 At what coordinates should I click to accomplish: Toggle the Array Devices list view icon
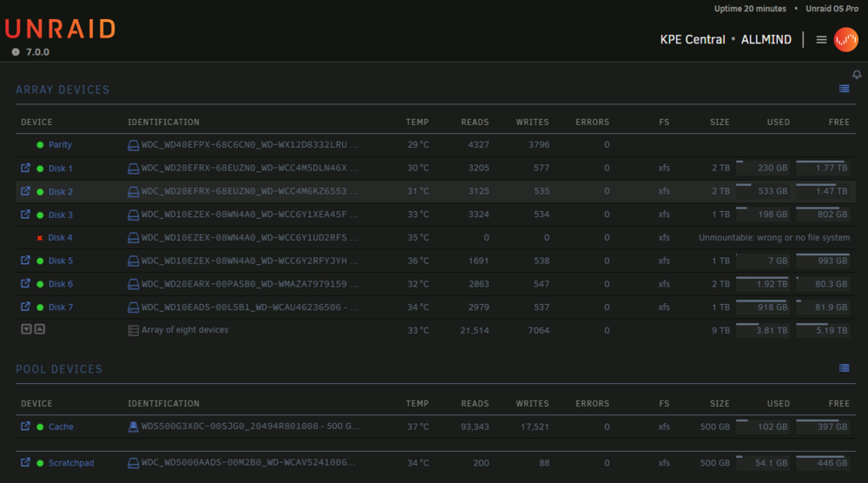pyautogui.click(x=844, y=89)
